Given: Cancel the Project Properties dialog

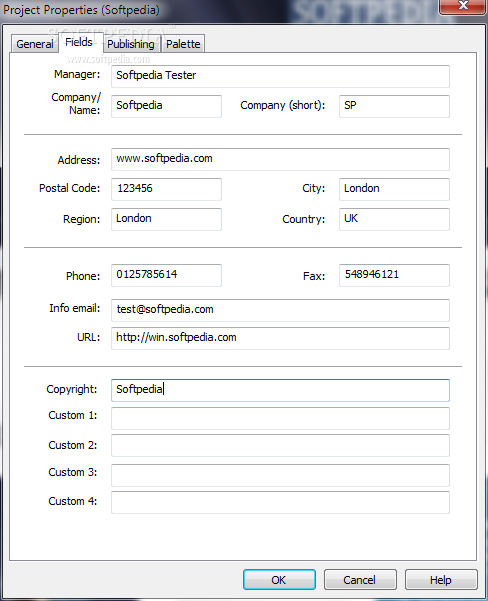Looking at the screenshot, I should [x=360, y=580].
